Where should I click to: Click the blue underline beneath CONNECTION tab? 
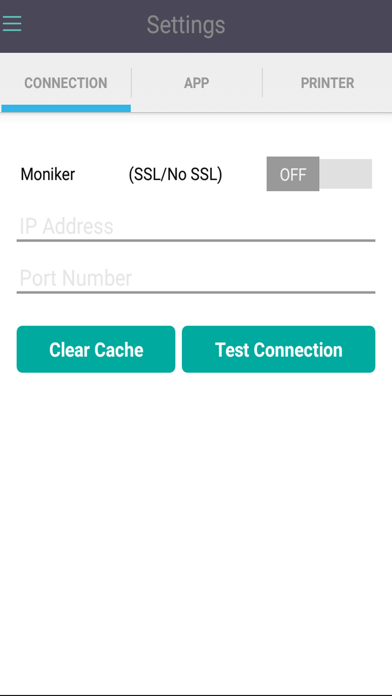(66, 109)
